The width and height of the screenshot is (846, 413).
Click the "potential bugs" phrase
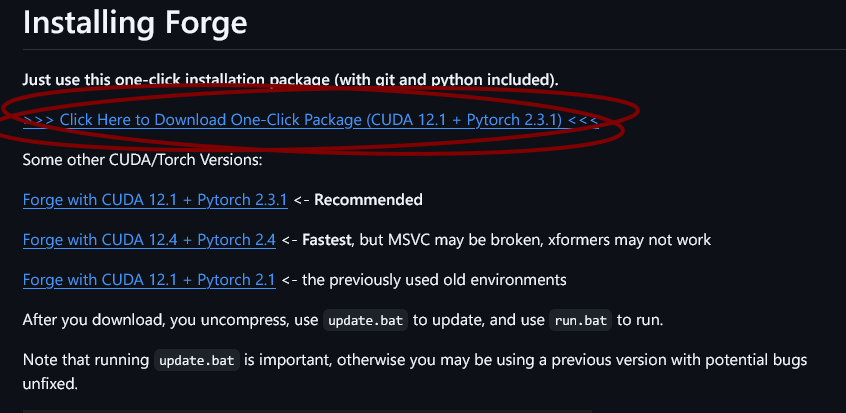760,360
